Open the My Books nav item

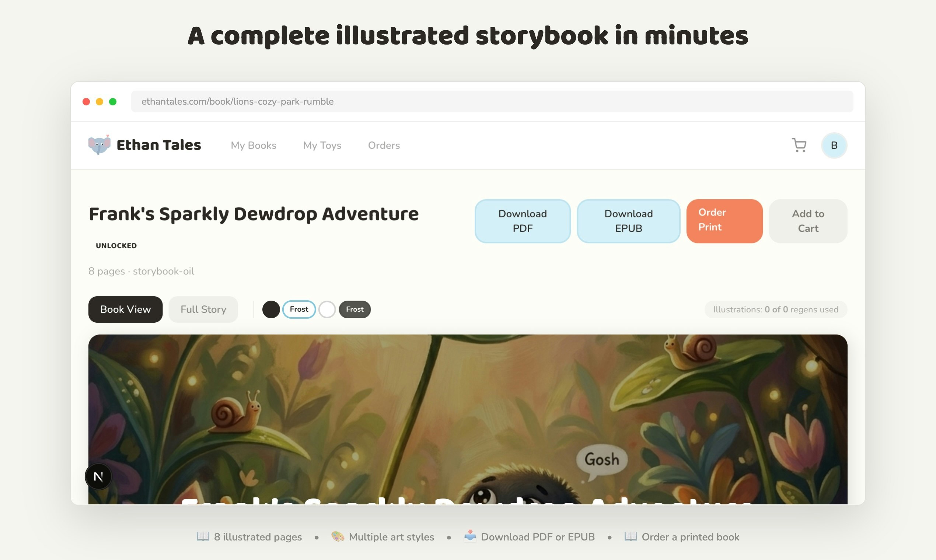[253, 145]
